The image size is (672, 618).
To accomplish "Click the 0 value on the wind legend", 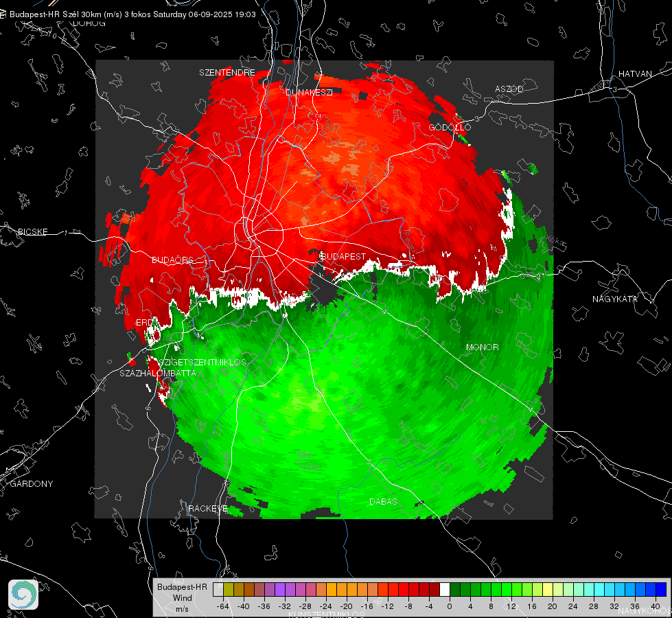I will coord(450,606).
